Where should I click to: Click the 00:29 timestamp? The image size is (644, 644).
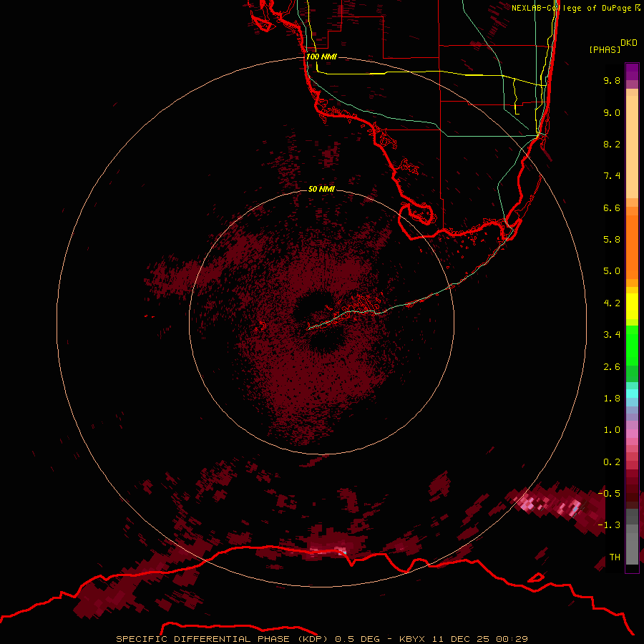(512, 639)
